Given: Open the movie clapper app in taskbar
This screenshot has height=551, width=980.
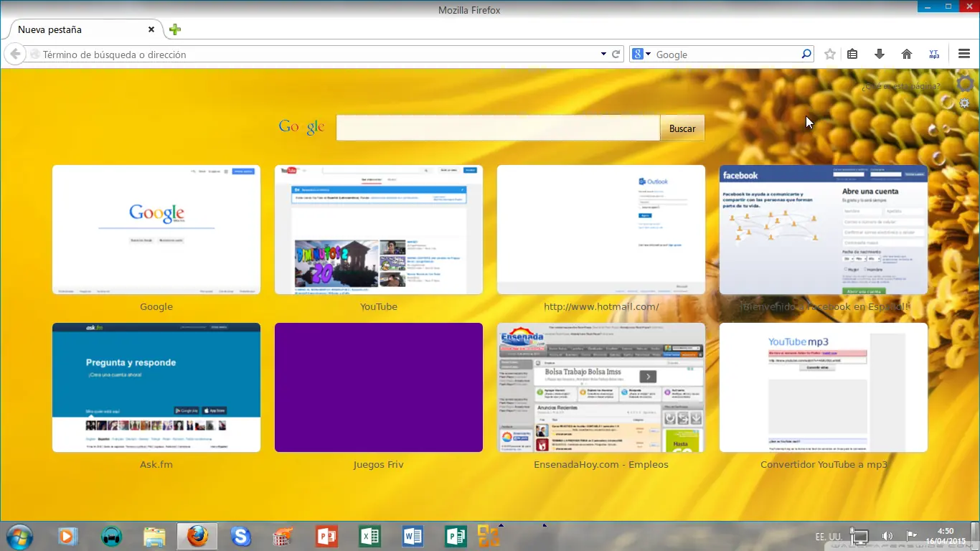Looking at the screenshot, I should pyautogui.click(x=284, y=536).
